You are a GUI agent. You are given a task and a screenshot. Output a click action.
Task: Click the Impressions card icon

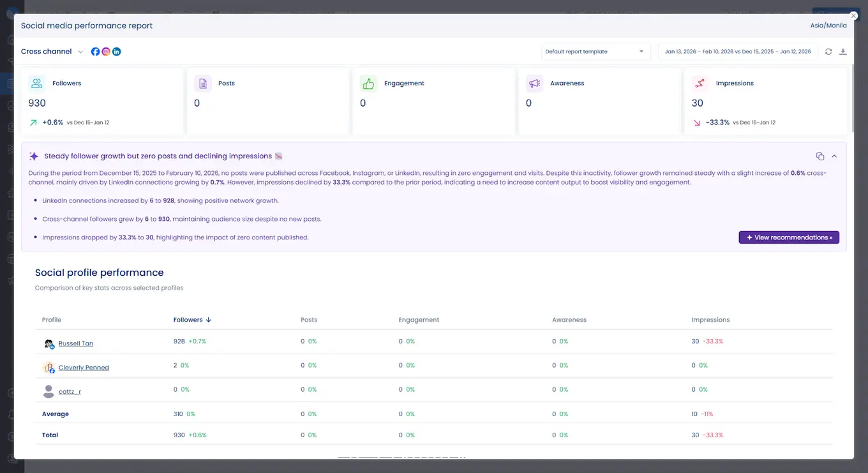[x=700, y=84]
